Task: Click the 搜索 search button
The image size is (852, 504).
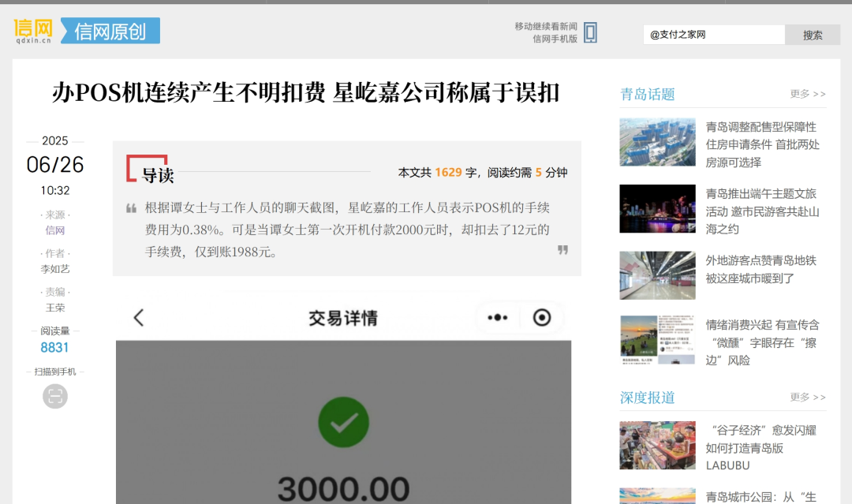Action: coord(813,35)
